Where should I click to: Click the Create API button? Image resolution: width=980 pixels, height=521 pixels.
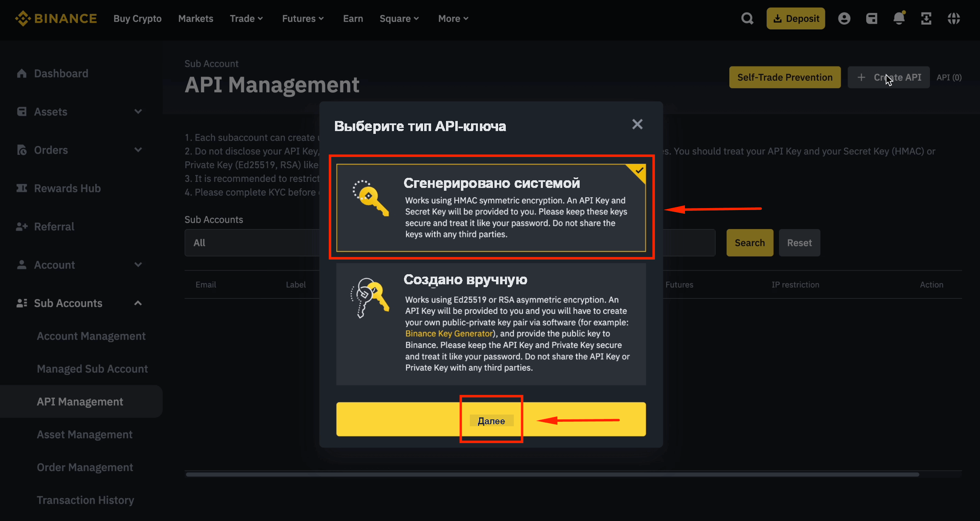pyautogui.click(x=888, y=77)
